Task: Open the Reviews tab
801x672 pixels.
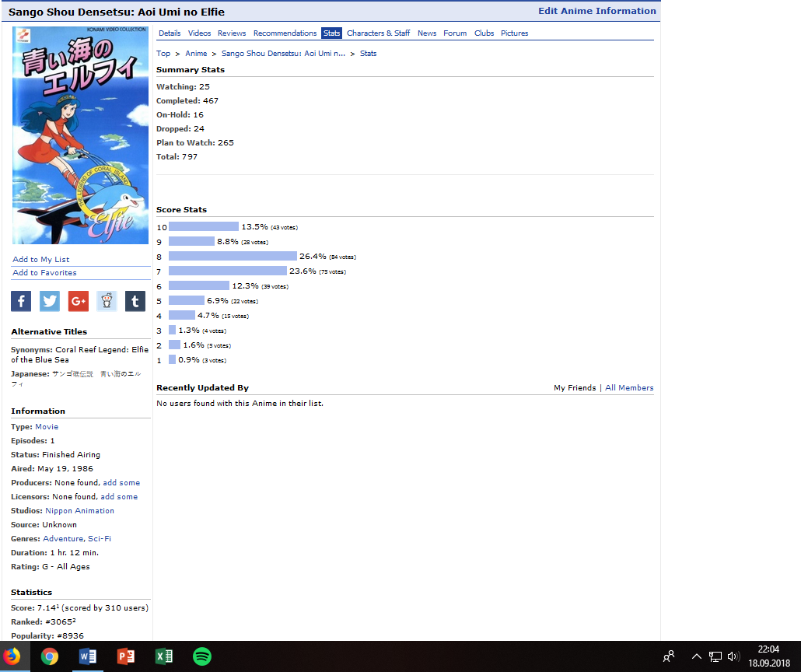Action: 232,33
